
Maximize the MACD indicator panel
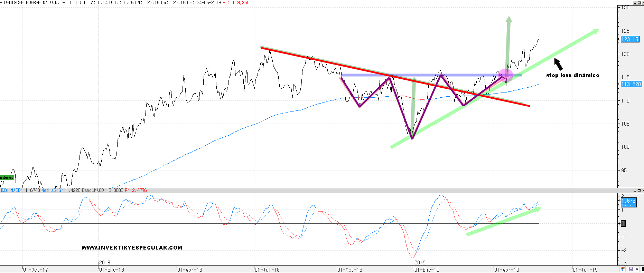click(x=639, y=191)
